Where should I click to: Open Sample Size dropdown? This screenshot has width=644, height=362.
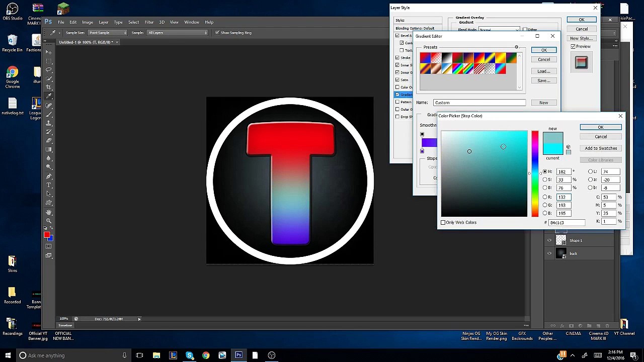click(108, 33)
